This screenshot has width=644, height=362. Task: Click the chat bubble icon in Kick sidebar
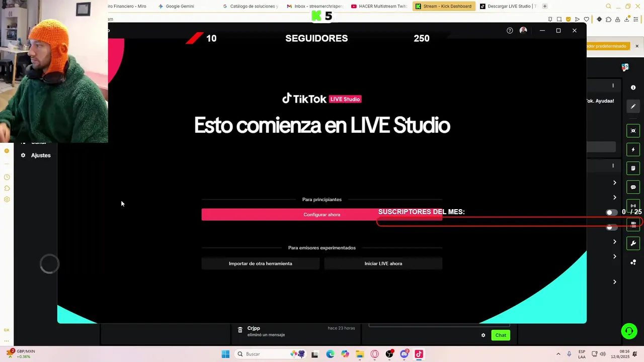(633, 187)
